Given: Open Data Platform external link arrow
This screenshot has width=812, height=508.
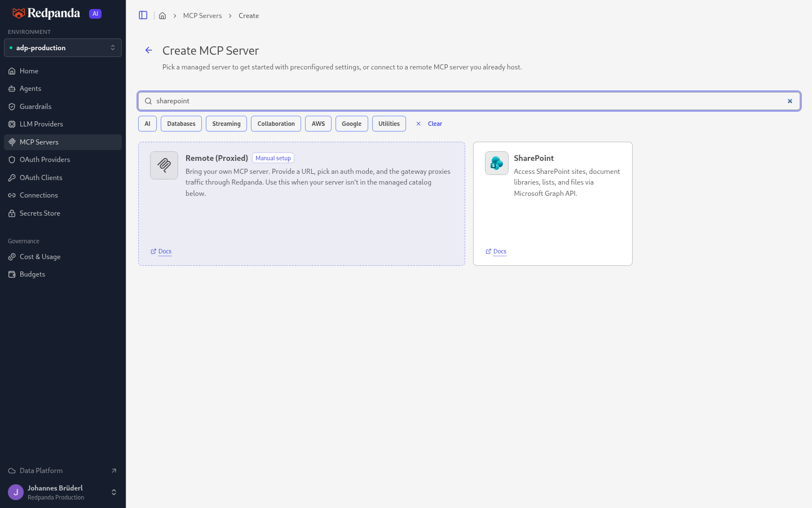Looking at the screenshot, I should 114,471.
